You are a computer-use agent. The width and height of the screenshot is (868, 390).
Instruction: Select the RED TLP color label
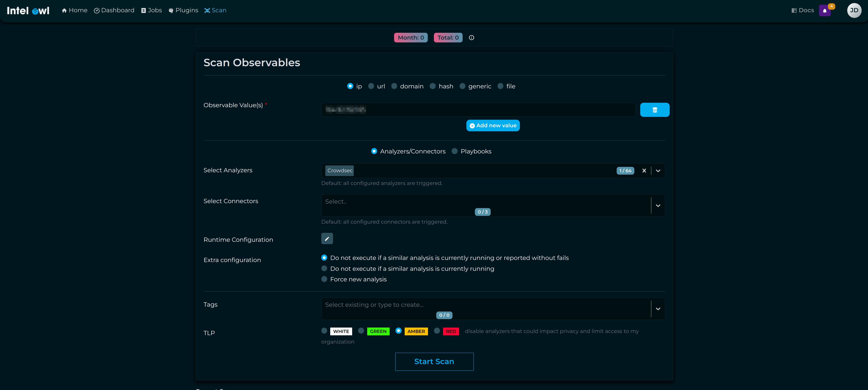point(451,331)
